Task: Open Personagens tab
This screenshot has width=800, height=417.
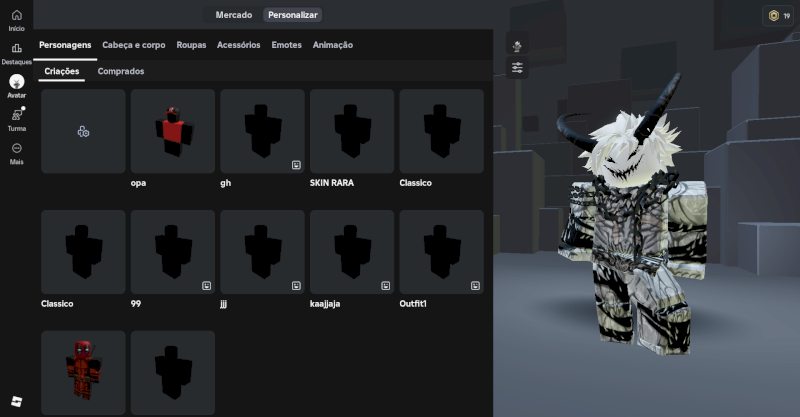Action: tap(65, 45)
